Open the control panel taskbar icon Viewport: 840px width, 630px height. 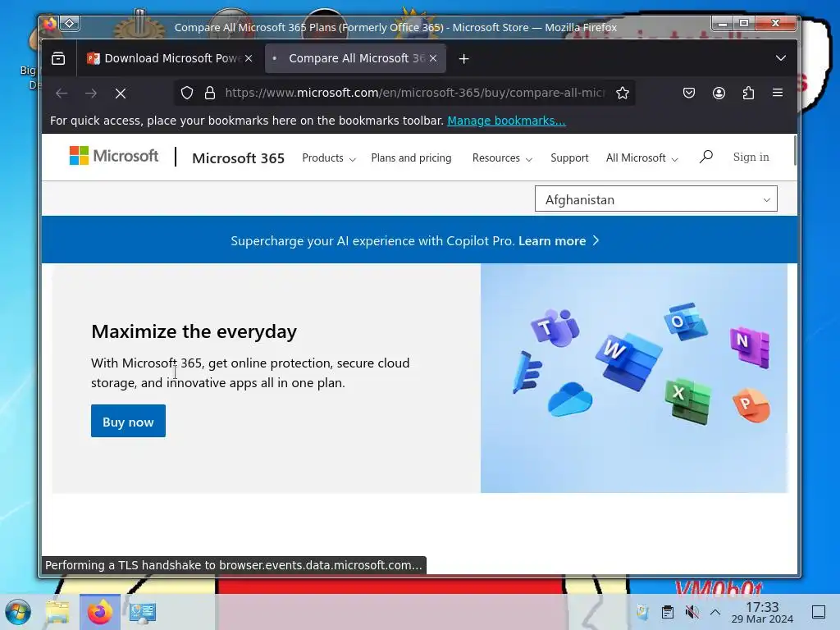point(142,612)
